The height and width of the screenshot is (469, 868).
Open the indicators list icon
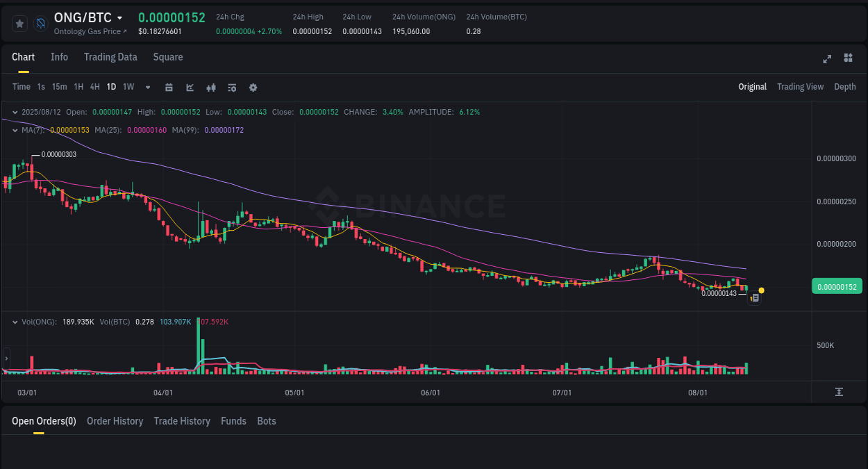[231, 87]
